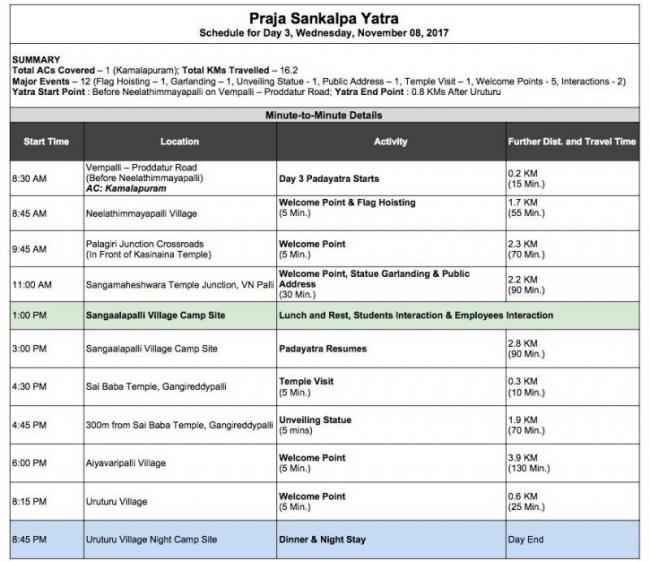650x562 pixels.
Task: Click the 'Location' column header
Action: click(x=179, y=142)
